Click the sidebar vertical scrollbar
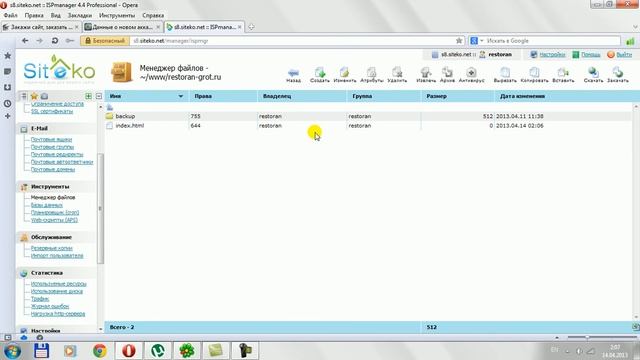The image size is (640, 360). 100,208
